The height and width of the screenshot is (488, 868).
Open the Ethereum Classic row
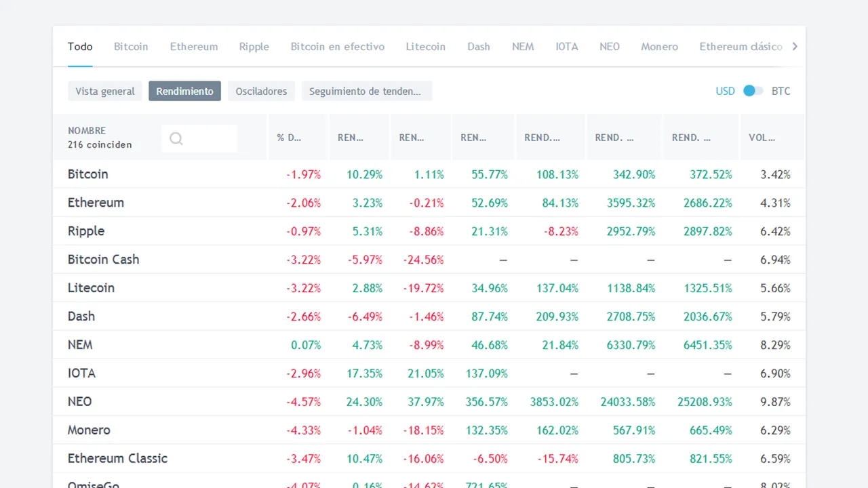click(429, 459)
